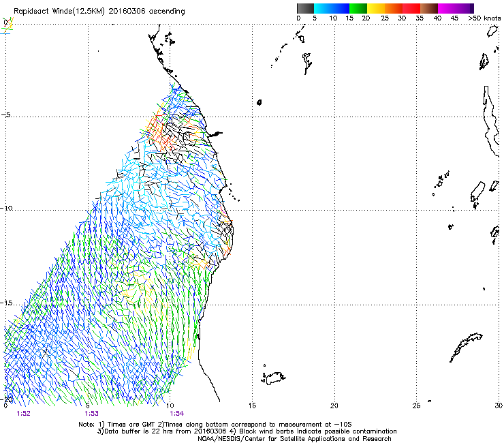
Task: Click the magenta-purple 40-50 knots legend segment
Action: click(456, 8)
